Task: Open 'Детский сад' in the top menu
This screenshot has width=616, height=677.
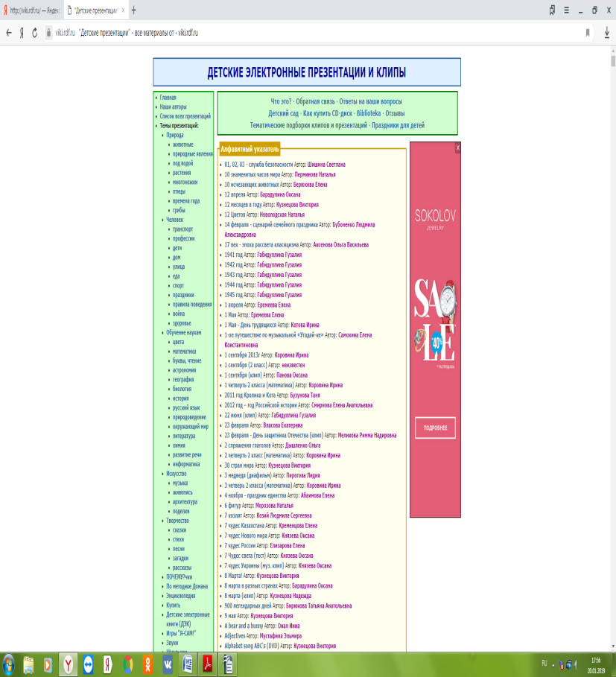Action: (283, 113)
